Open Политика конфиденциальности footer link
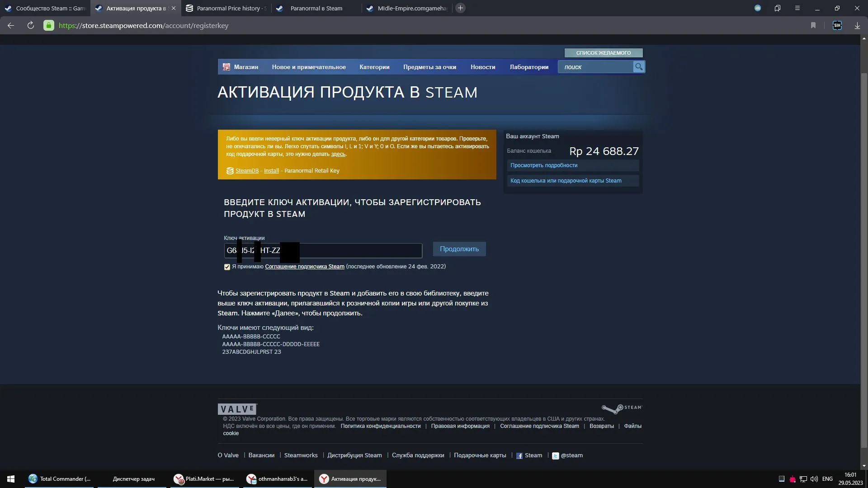The height and width of the screenshot is (488, 868). [381, 426]
